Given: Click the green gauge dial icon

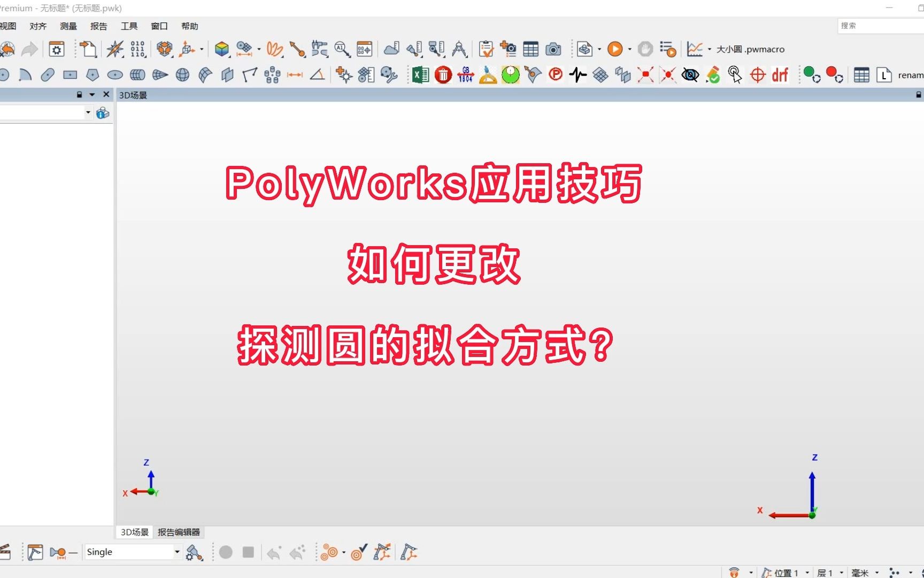Looking at the screenshot, I should click(x=511, y=75).
